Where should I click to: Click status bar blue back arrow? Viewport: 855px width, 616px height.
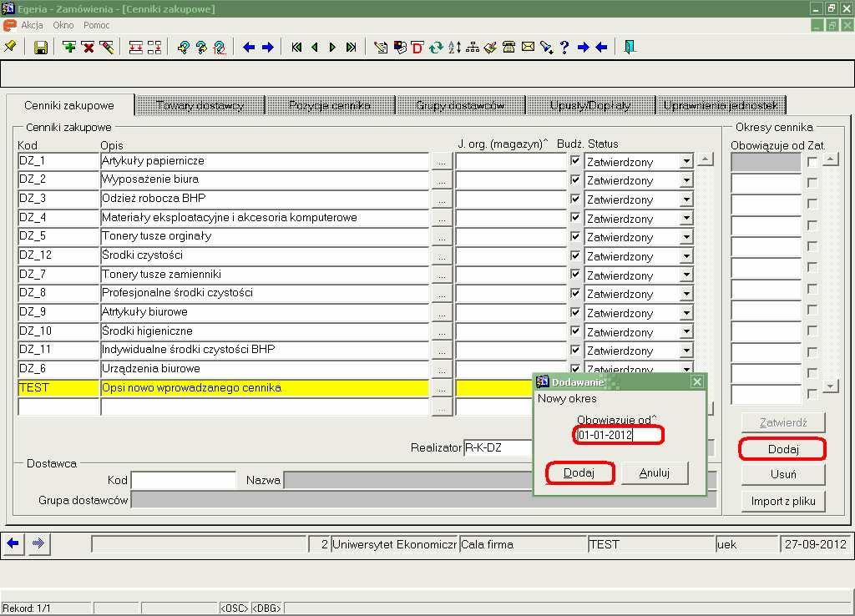(x=13, y=543)
